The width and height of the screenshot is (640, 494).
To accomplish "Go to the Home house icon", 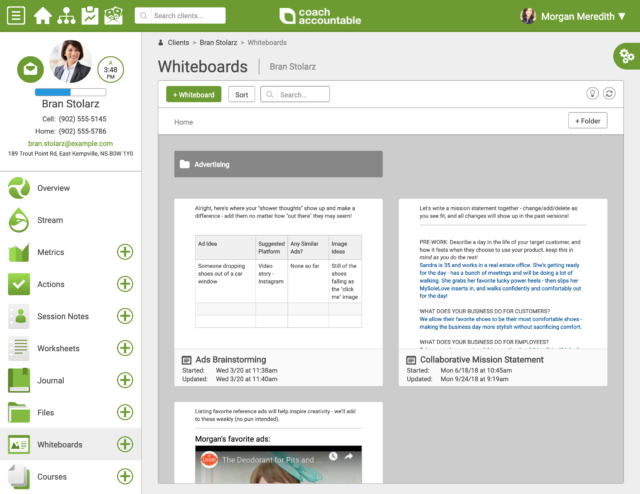I will pyautogui.click(x=42, y=16).
